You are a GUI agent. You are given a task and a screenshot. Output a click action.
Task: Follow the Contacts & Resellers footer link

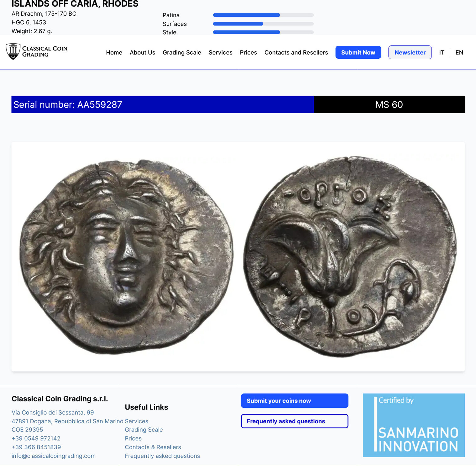tap(153, 447)
